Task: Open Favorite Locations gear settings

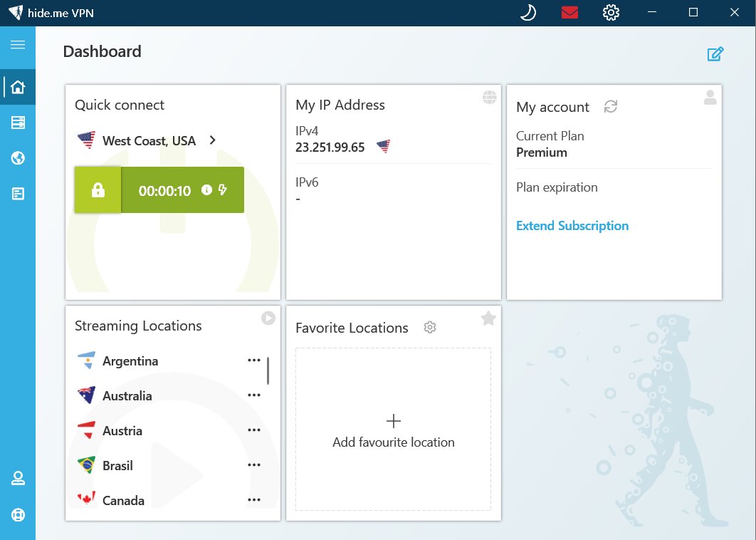Action: pos(429,328)
